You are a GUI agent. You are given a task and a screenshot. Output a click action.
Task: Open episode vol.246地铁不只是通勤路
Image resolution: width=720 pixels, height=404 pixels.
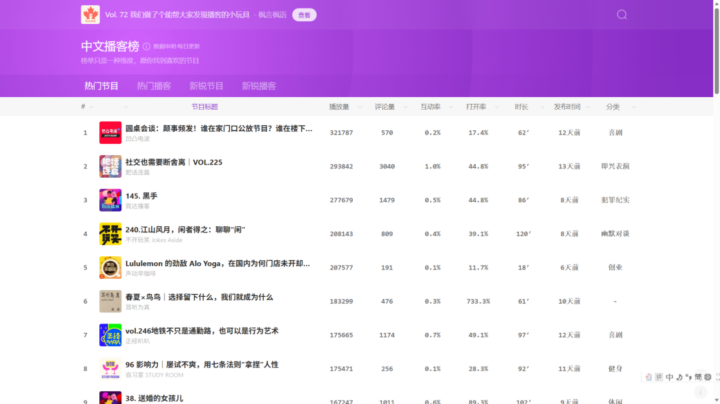point(202,331)
